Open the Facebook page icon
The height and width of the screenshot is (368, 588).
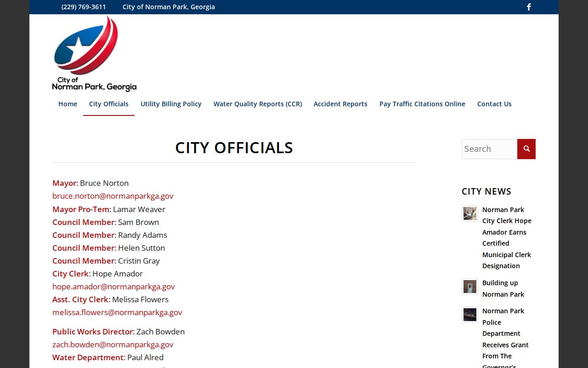tap(529, 7)
